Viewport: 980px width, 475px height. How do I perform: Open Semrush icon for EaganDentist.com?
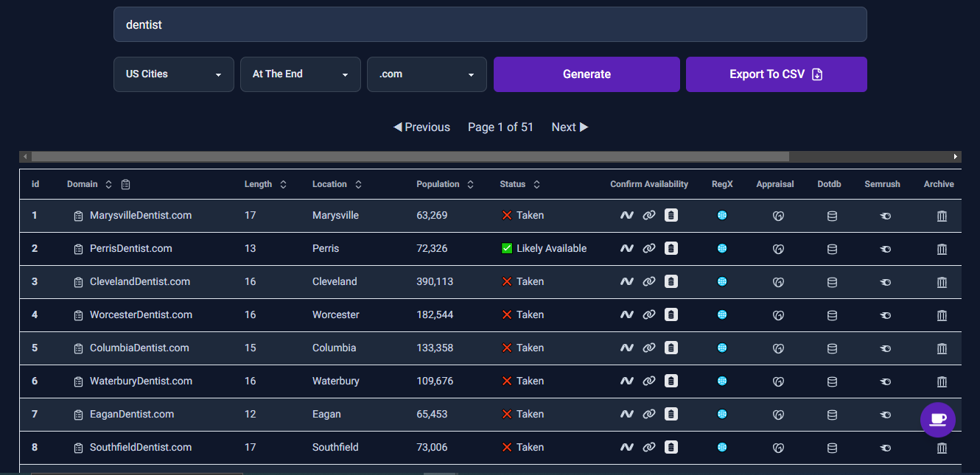pos(886,415)
